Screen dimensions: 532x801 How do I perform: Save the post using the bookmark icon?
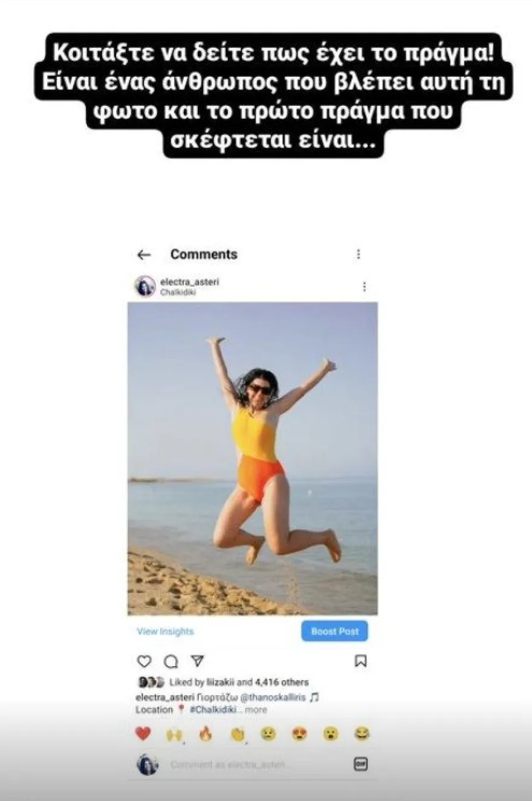click(x=360, y=661)
